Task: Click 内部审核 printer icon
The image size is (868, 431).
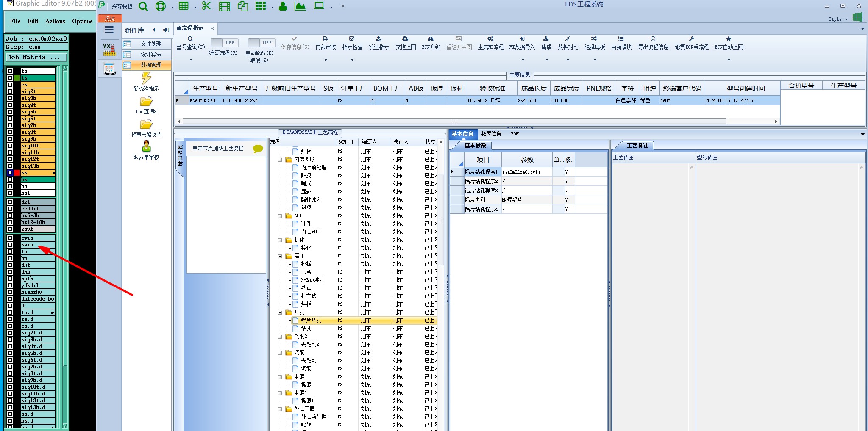Action: [325, 39]
